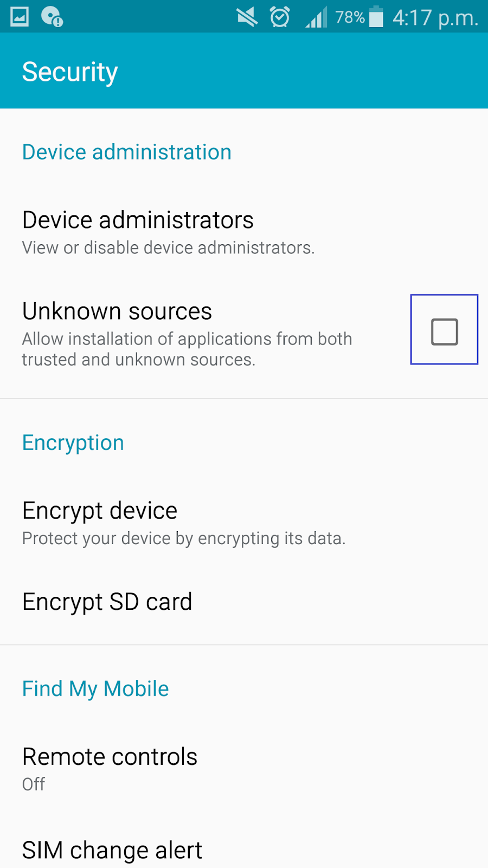Tap the 4:17 p.m. clock
488x868 pixels.
(x=435, y=18)
